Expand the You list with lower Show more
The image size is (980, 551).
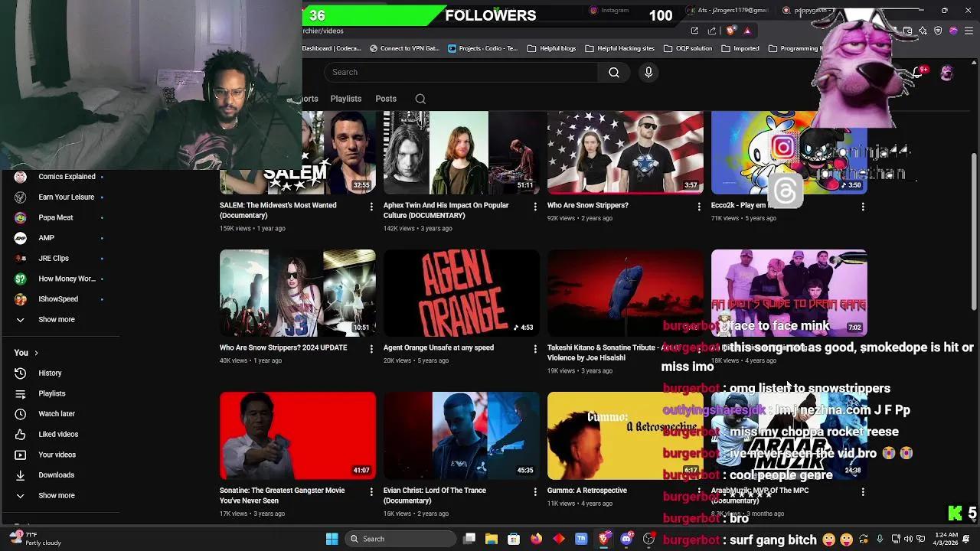57,496
